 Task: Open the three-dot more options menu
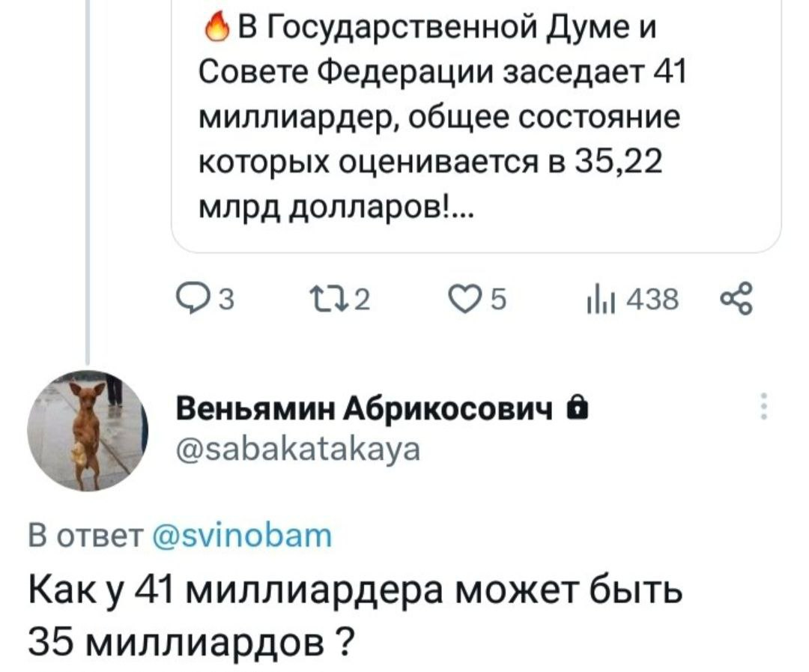pyautogui.click(x=764, y=406)
